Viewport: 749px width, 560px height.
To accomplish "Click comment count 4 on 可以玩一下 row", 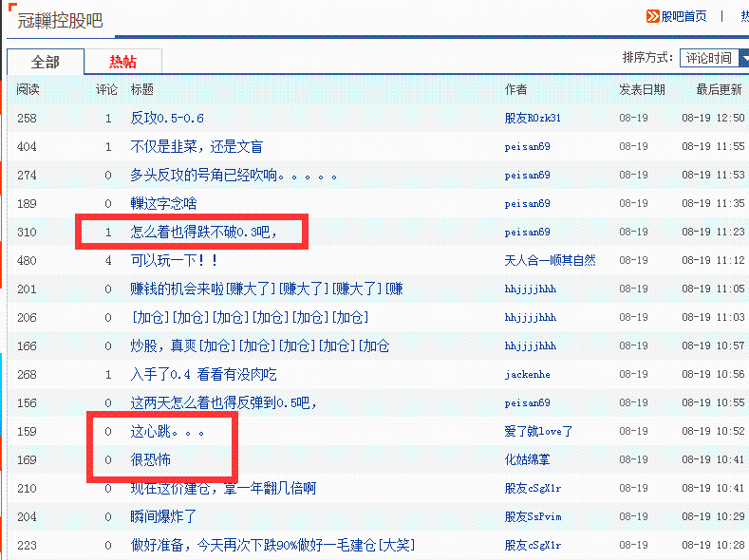I will [108, 261].
